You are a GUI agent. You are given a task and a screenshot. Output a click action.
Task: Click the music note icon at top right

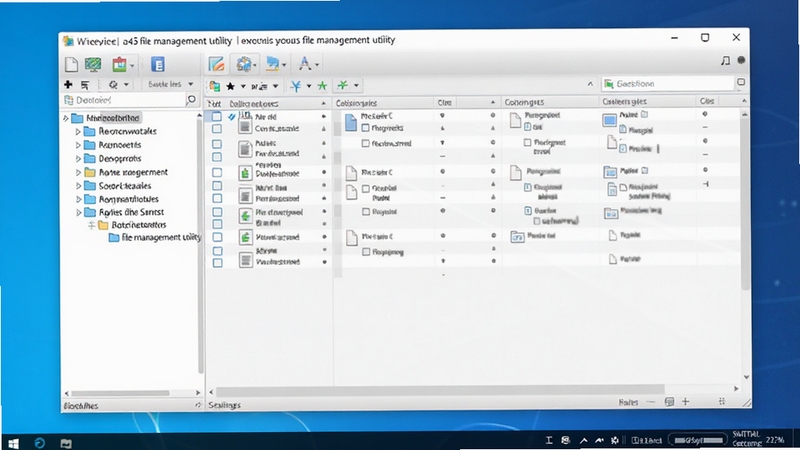click(x=725, y=61)
